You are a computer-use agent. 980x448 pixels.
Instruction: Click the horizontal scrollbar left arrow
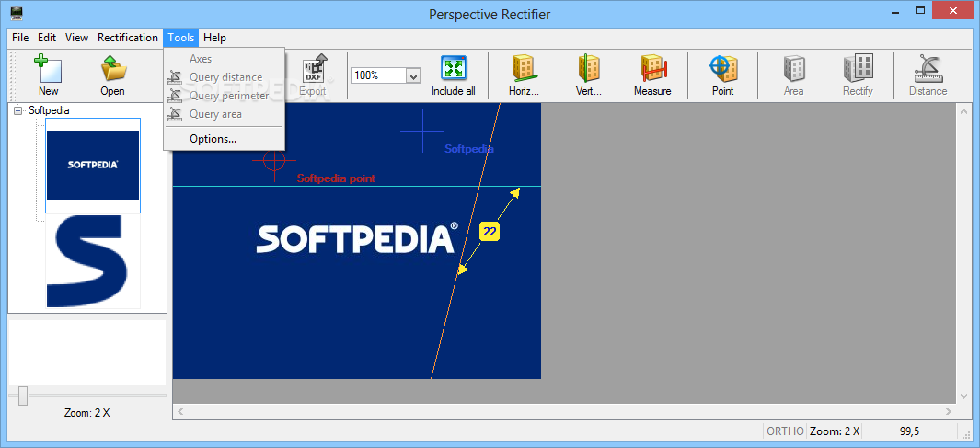180,411
